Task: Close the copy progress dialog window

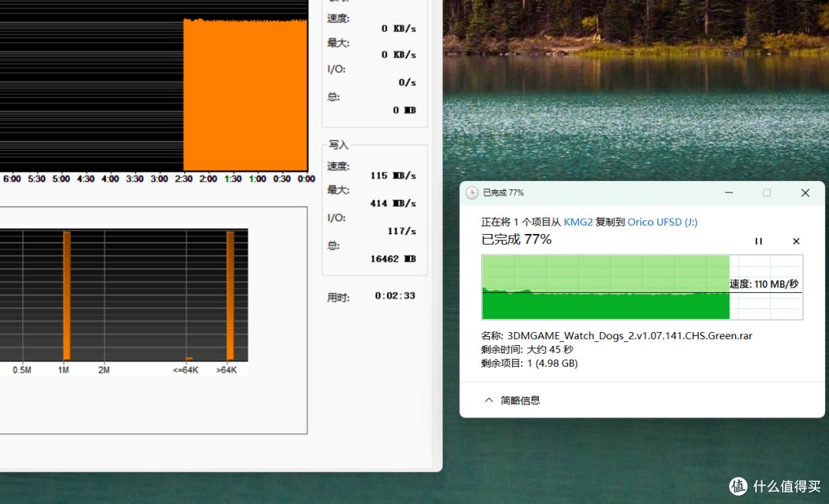Action: (805, 193)
